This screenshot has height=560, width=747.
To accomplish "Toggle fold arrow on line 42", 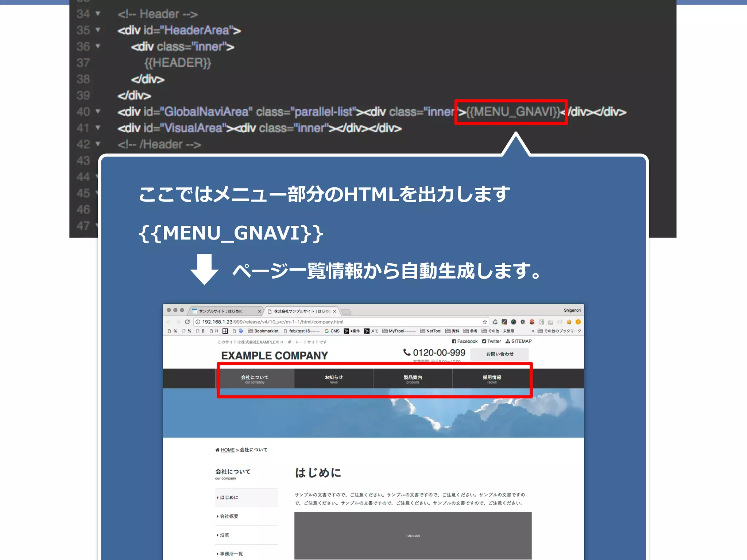I will pyautogui.click(x=98, y=144).
